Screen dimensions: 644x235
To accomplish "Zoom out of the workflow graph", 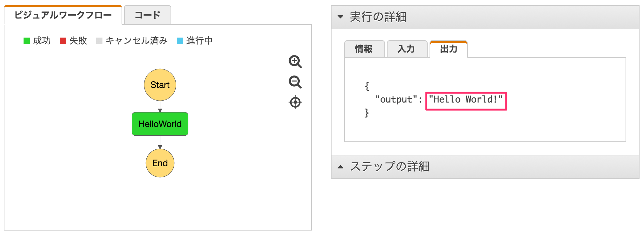I will pos(295,82).
